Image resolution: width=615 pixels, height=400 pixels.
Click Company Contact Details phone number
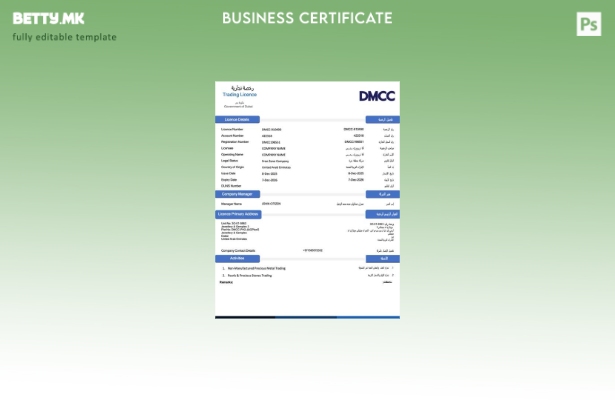[x=313, y=251]
